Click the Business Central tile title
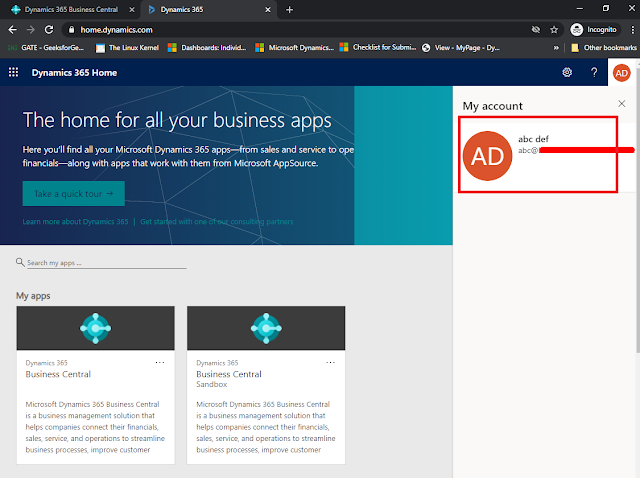 coord(58,374)
